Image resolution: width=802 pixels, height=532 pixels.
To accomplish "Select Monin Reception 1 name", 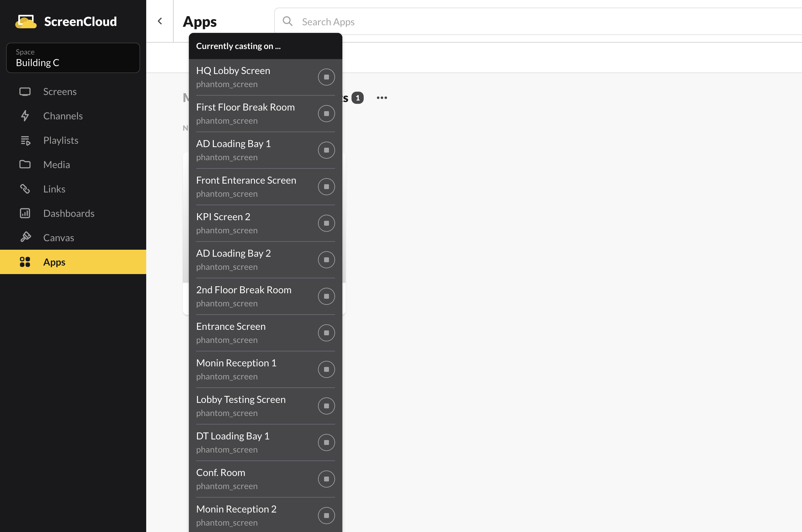I will coord(236,363).
